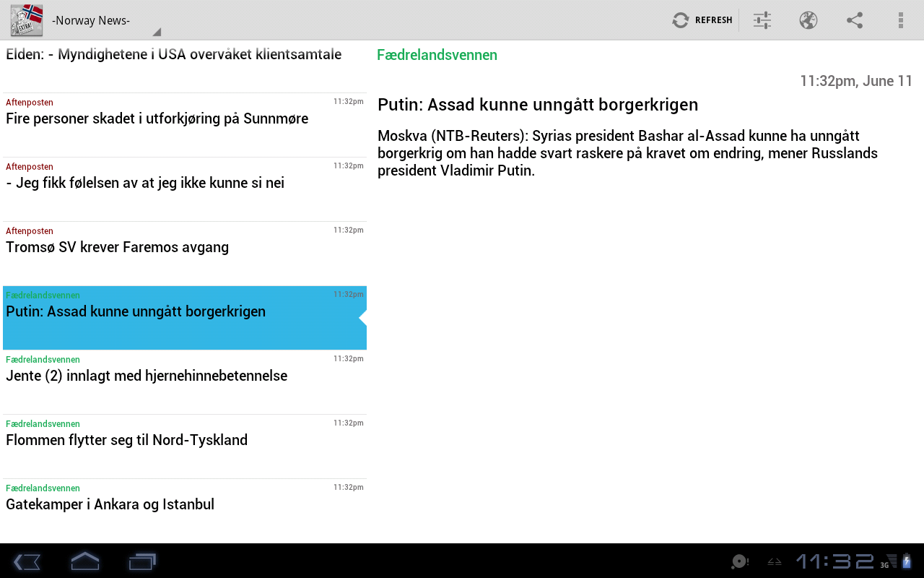Open 'Gatekamper i Ankara og Istanbul' article

tap(185, 511)
